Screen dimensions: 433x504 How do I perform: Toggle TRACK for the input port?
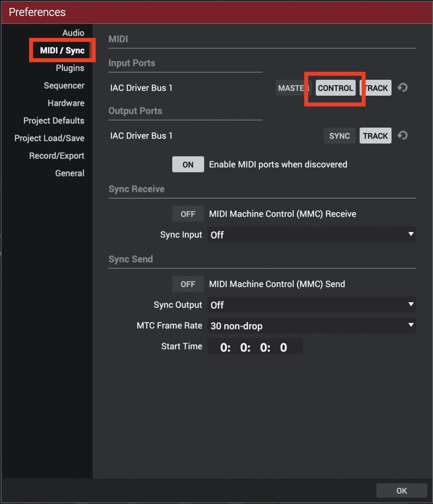point(376,88)
